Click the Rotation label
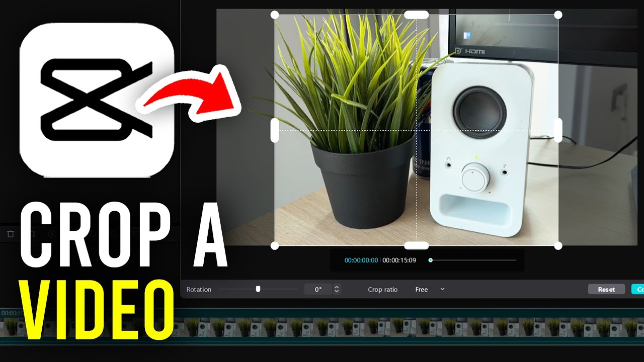Screen dimensions: 644x362 (199, 289)
